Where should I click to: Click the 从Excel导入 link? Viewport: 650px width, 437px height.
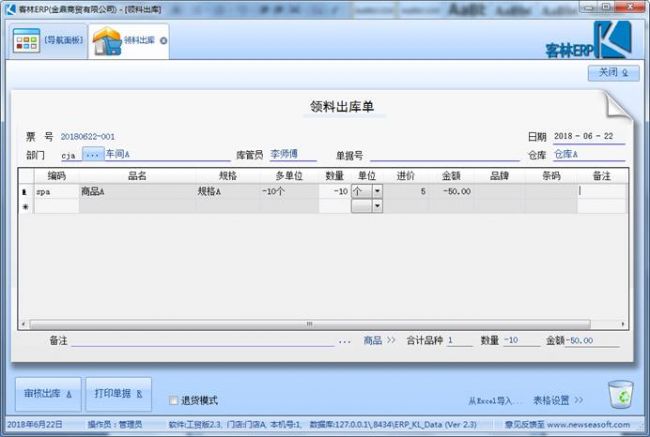pyautogui.click(x=494, y=400)
